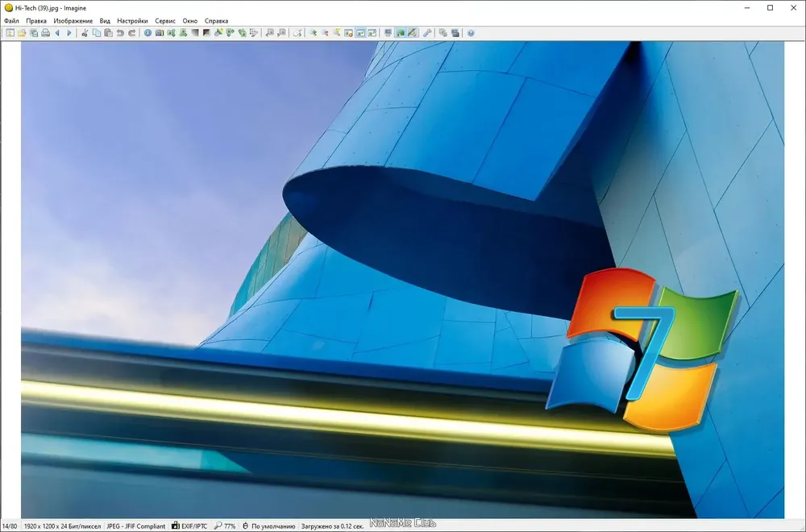
Task: Click the 77% zoom indicator in status bar
Action: click(225, 526)
